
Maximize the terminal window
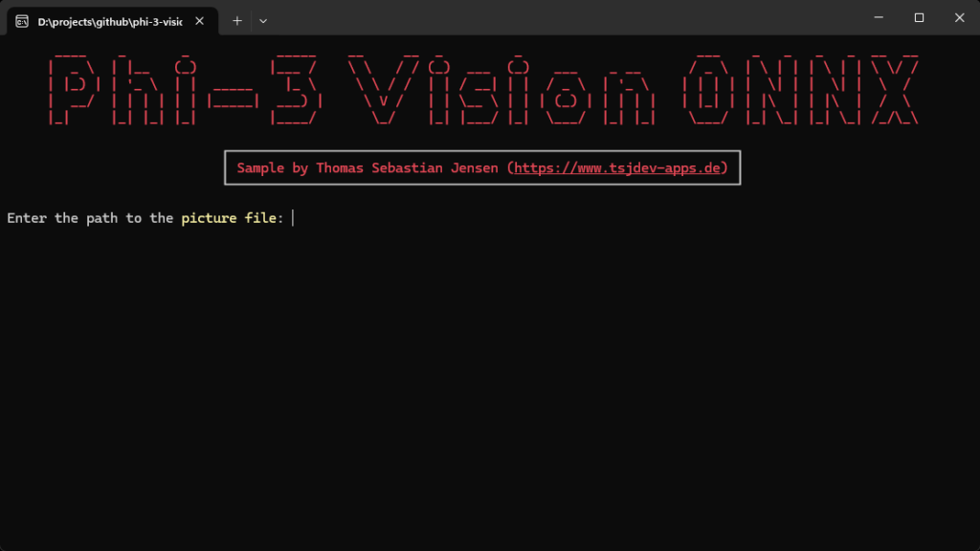click(919, 17)
